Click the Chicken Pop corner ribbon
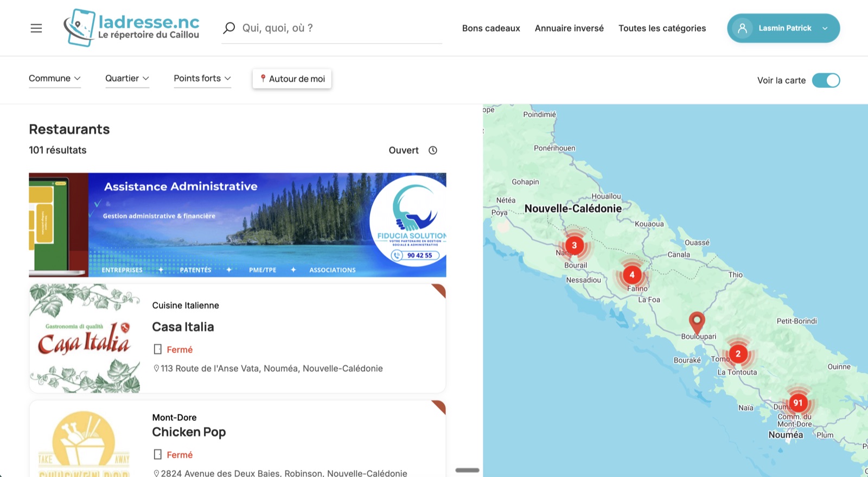Viewport: 868px width, 477px height. pyautogui.click(x=440, y=406)
